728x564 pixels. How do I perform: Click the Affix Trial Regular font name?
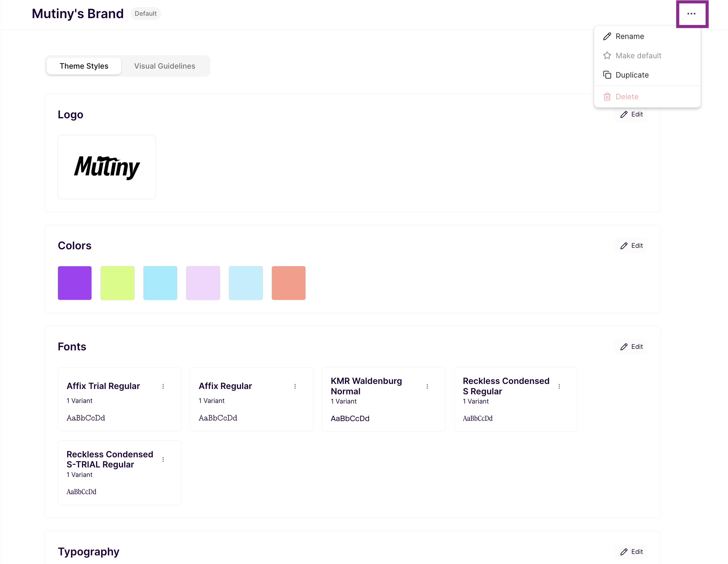[103, 386]
